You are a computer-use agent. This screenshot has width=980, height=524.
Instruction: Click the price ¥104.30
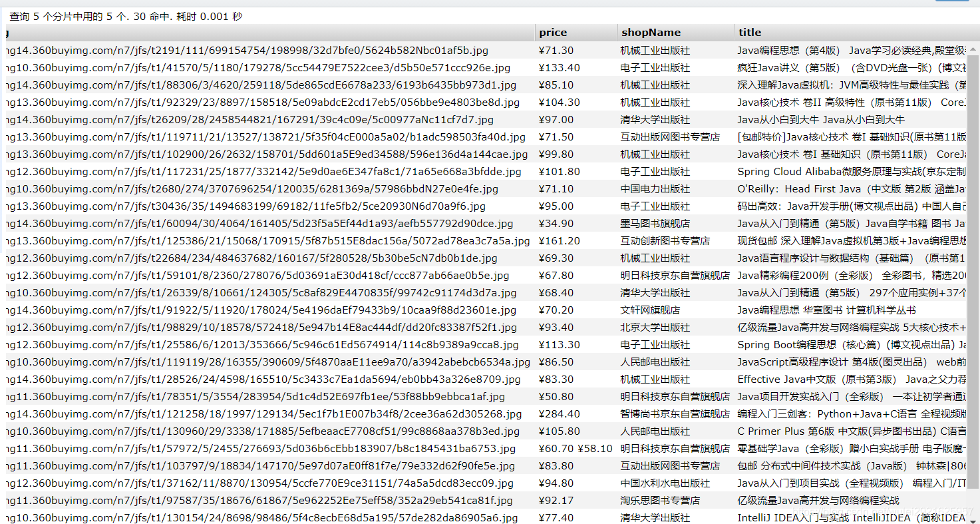560,103
